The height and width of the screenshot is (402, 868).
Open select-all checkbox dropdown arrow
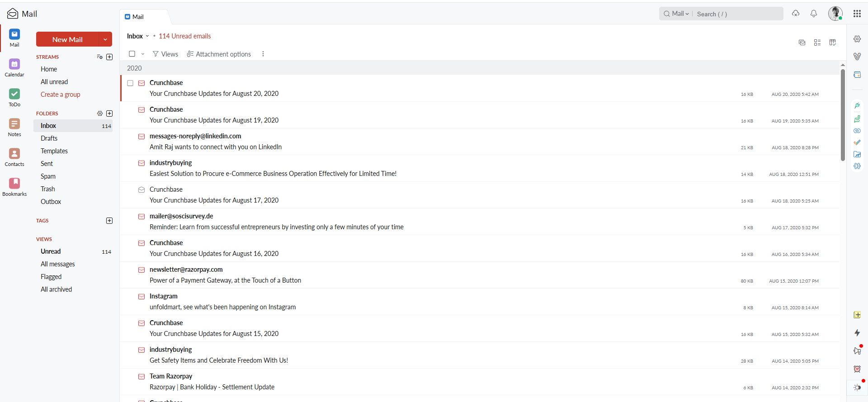143,54
